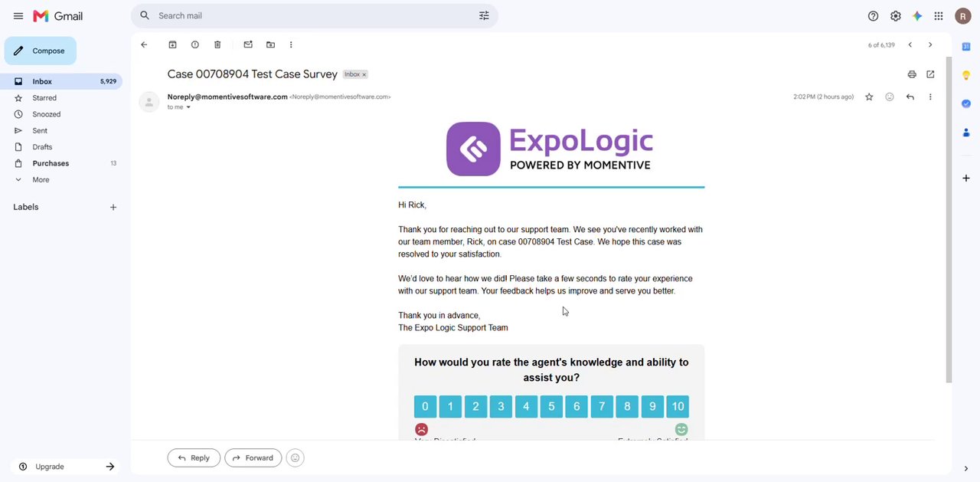Click the Gmail logo
Screen dimensions: 980x482
(58, 16)
